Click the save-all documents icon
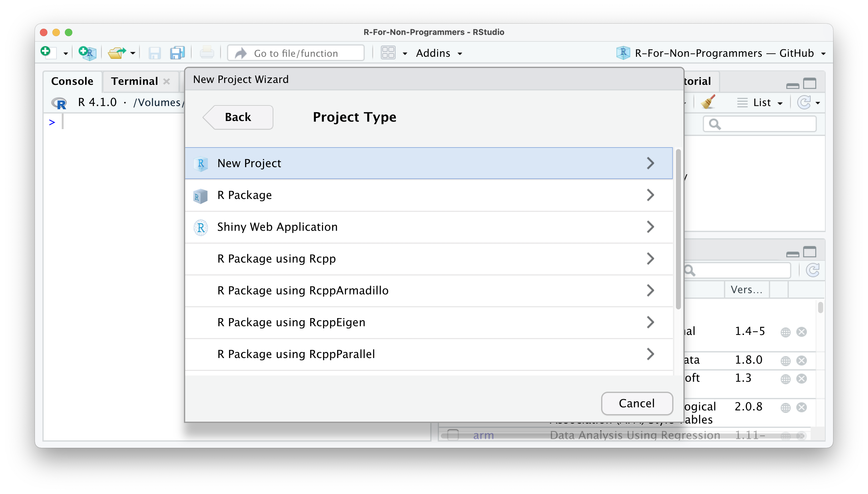Viewport: 868px width, 494px height. 177,53
